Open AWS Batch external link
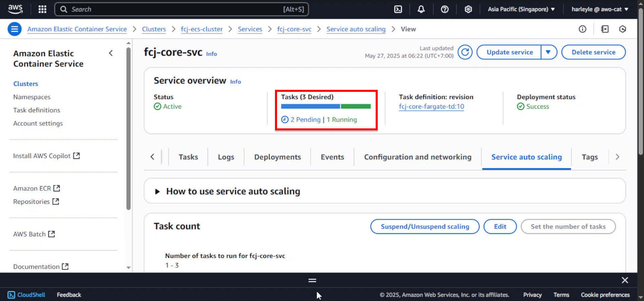 click(34, 234)
